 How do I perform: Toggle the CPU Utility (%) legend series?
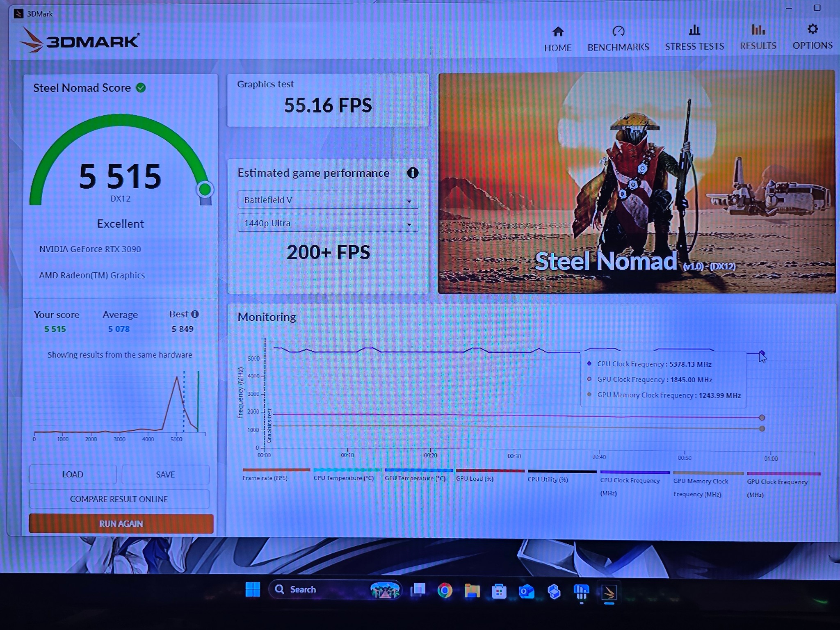coord(562,476)
